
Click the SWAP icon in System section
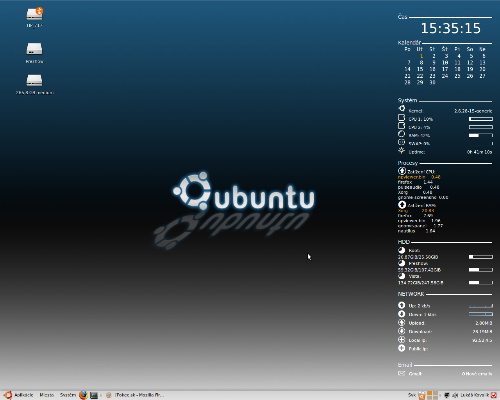tap(402, 142)
